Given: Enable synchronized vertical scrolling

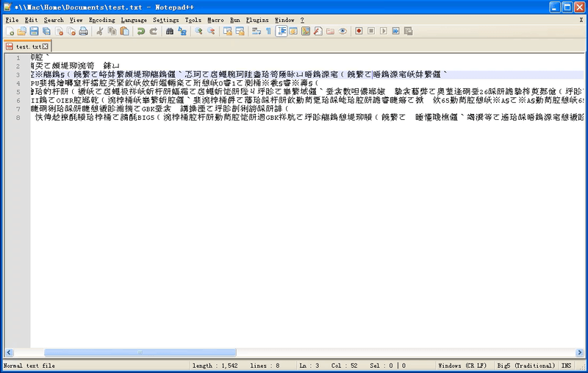Looking at the screenshot, I should click(x=227, y=32).
